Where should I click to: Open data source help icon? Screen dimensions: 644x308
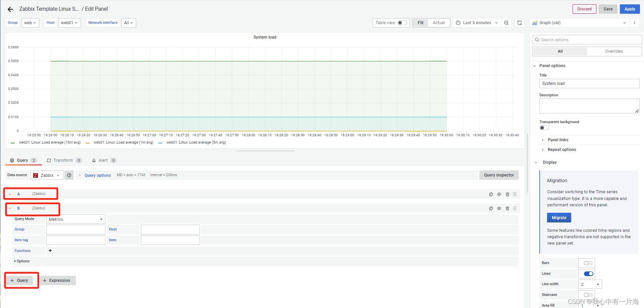[x=69, y=175]
